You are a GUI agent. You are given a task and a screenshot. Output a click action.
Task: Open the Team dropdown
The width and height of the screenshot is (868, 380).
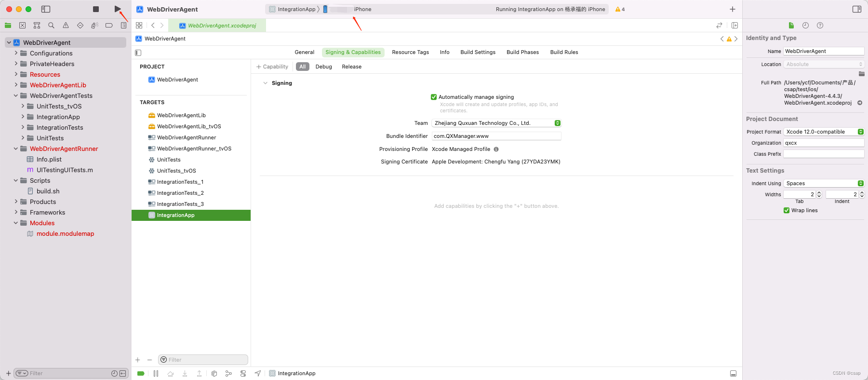pyautogui.click(x=496, y=123)
